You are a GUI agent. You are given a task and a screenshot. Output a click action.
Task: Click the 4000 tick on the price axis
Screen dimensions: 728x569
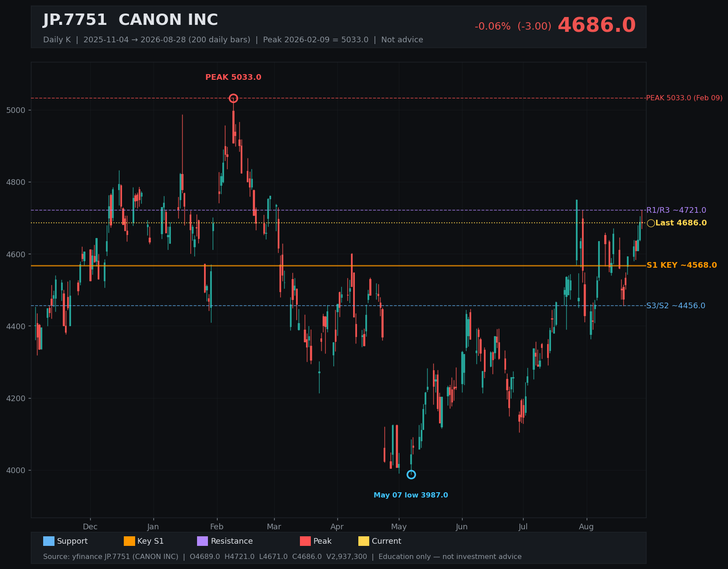(x=16, y=470)
